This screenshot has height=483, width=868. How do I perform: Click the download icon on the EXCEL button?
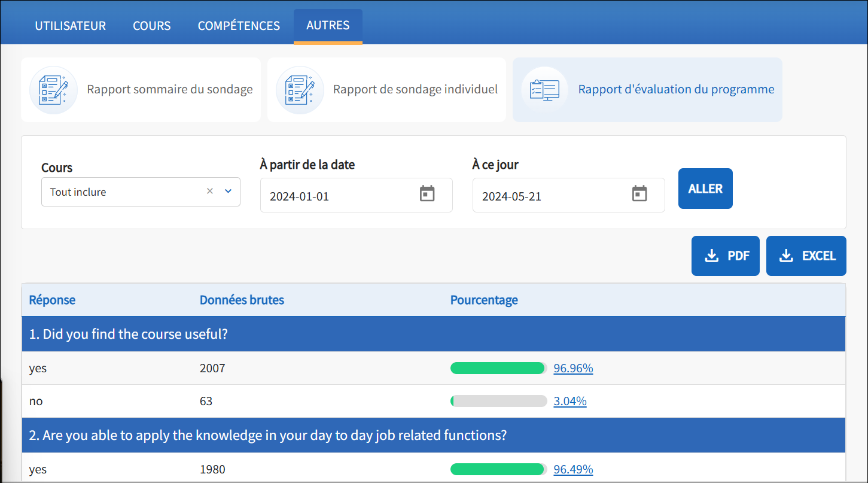tap(785, 256)
